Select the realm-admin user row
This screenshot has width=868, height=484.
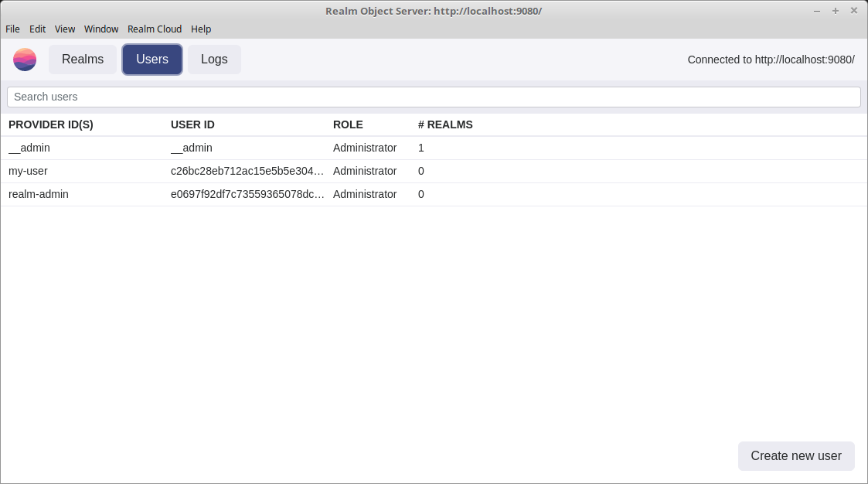(309, 194)
